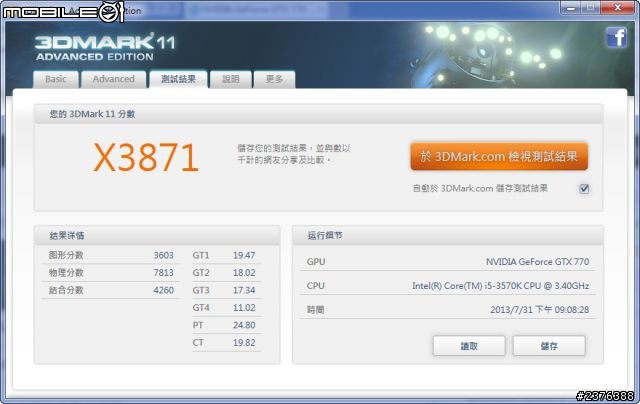
Task: Minimize the 3DMark window
Action: pos(571,7)
